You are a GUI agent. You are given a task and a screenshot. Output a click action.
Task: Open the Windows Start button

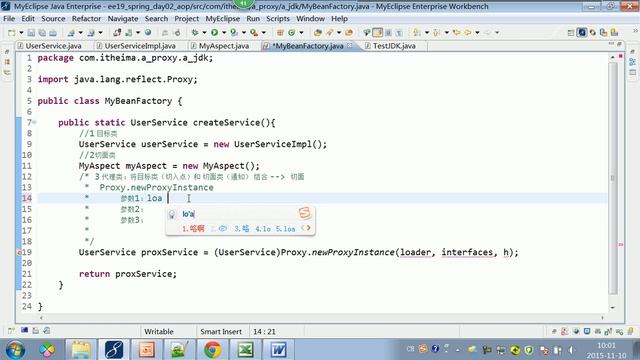coord(15,350)
